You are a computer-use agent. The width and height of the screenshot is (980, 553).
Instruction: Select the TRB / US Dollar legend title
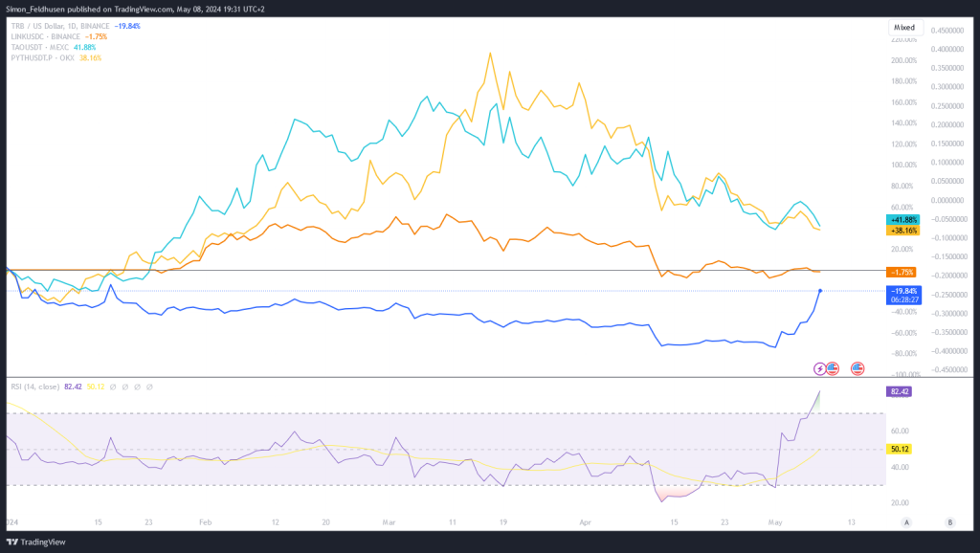pyautogui.click(x=60, y=26)
